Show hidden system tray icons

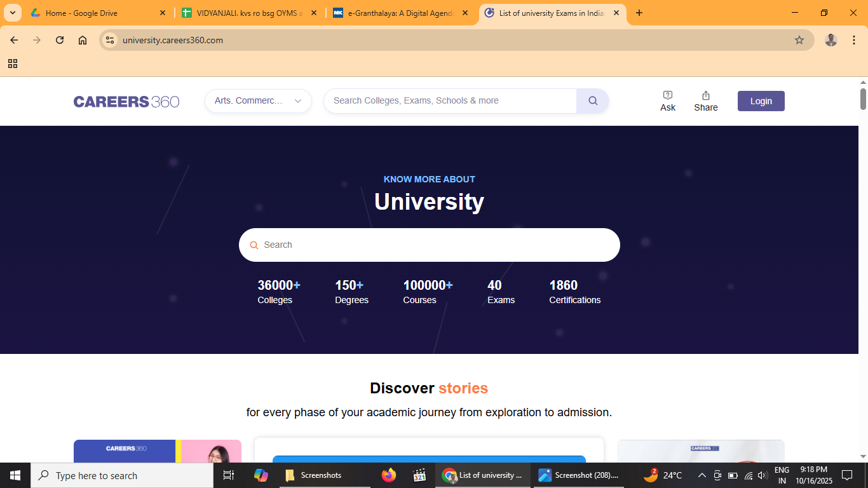click(702, 475)
